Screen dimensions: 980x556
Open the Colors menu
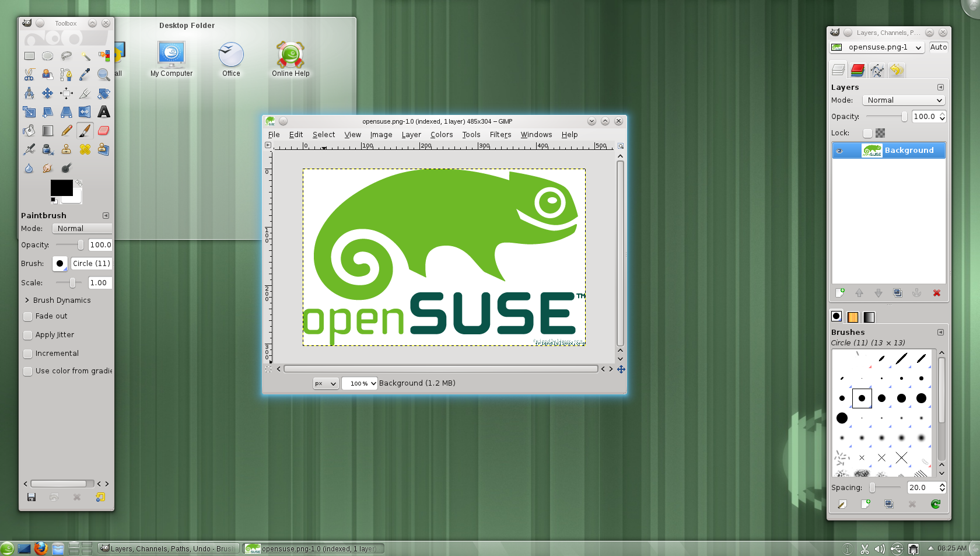[441, 135]
